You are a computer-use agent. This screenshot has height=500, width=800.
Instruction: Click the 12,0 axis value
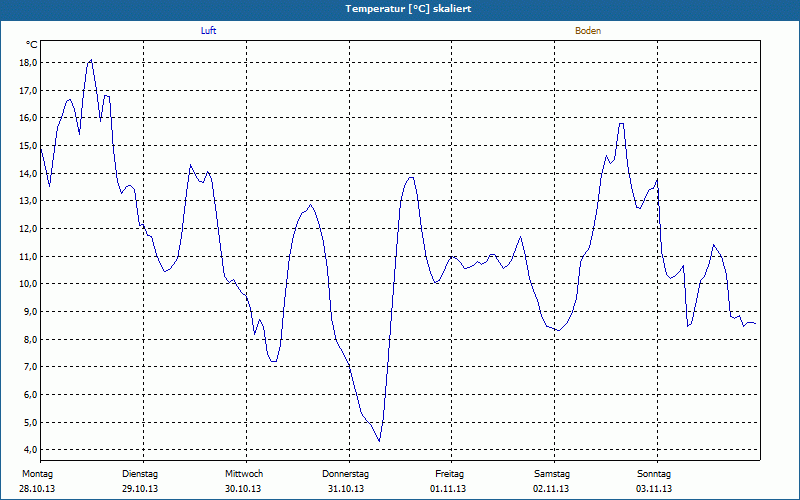(28, 229)
